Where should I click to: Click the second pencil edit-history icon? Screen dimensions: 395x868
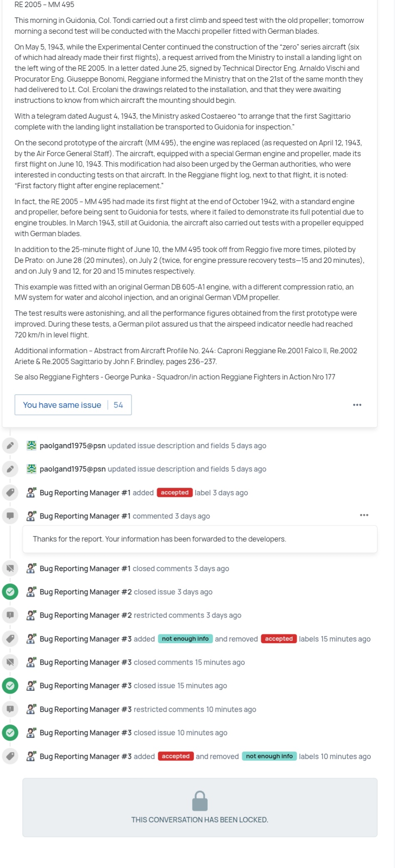[10, 469]
